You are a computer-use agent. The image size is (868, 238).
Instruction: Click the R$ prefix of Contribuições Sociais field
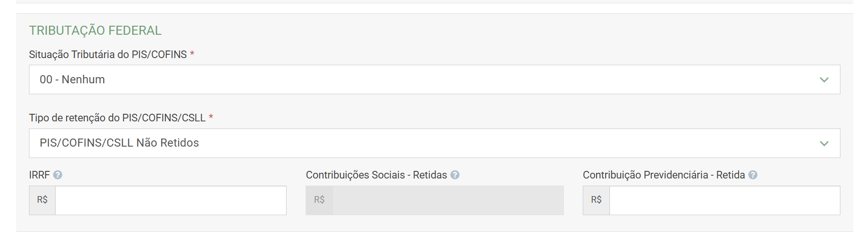(x=319, y=200)
